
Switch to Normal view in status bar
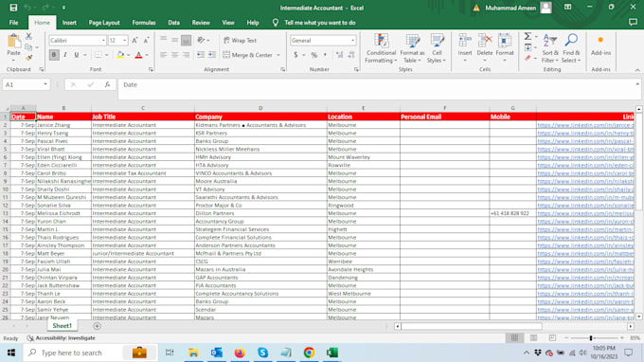click(x=514, y=337)
